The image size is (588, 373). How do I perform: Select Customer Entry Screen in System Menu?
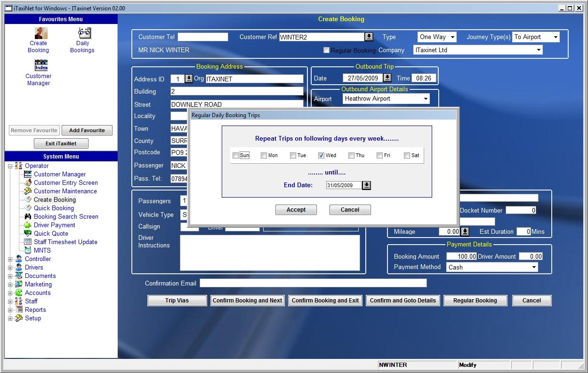point(66,183)
